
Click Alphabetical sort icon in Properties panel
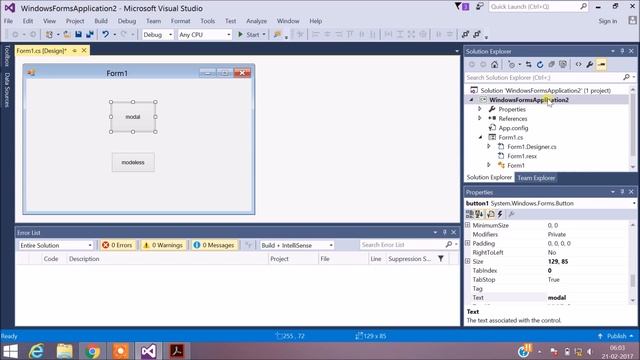(479, 214)
